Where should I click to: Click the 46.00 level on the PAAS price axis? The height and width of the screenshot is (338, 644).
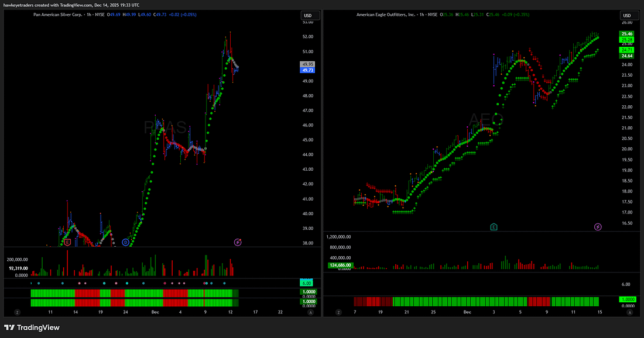tap(307, 125)
